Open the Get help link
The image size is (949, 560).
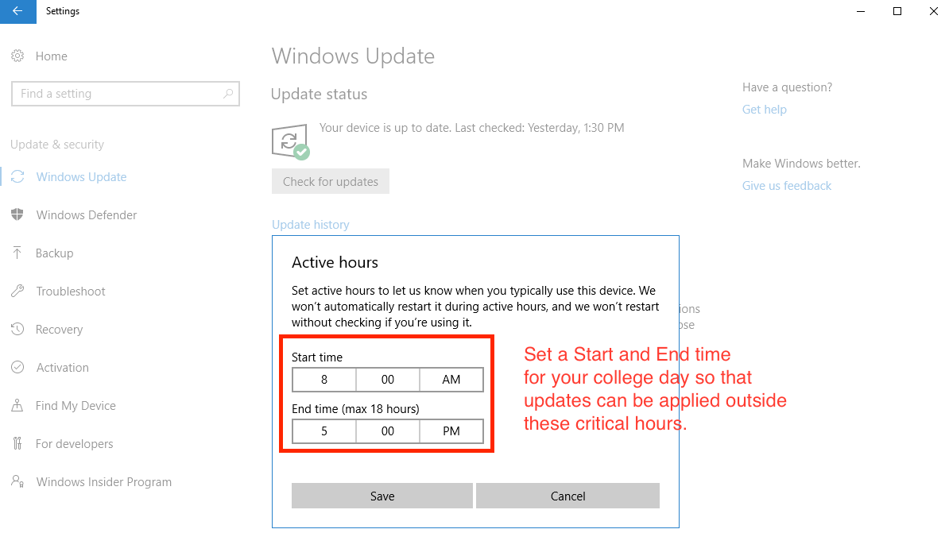765,110
